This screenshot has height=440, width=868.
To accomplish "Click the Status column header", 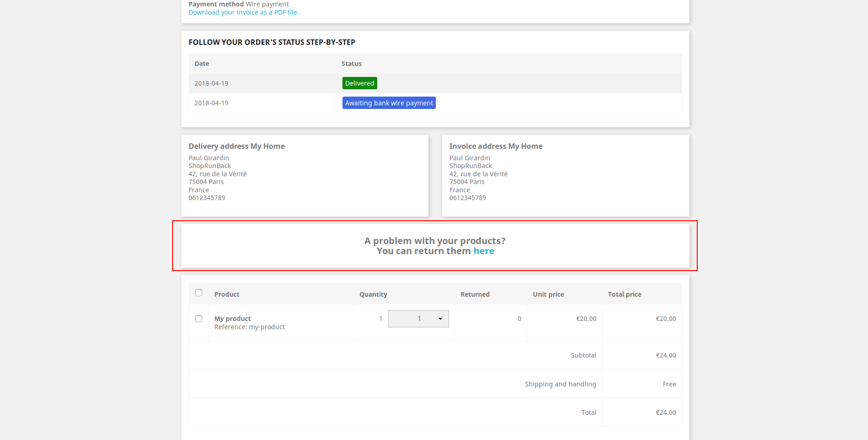I will click(352, 64).
